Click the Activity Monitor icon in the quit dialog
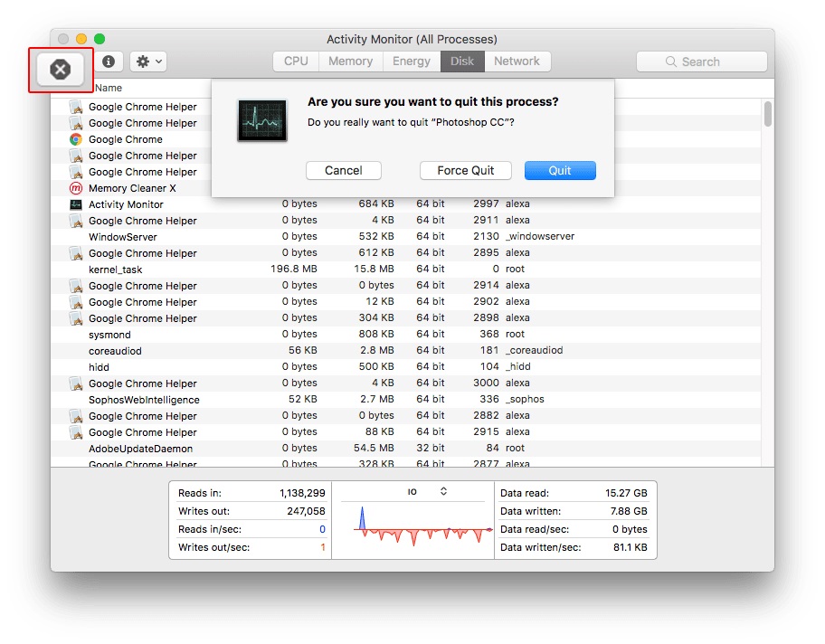The width and height of the screenshot is (825, 644). [x=262, y=120]
